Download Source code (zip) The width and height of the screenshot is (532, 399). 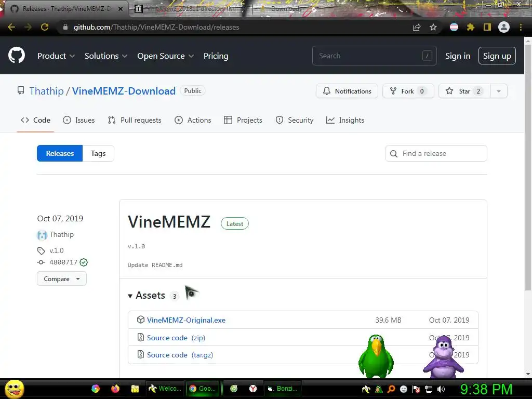tap(176, 338)
